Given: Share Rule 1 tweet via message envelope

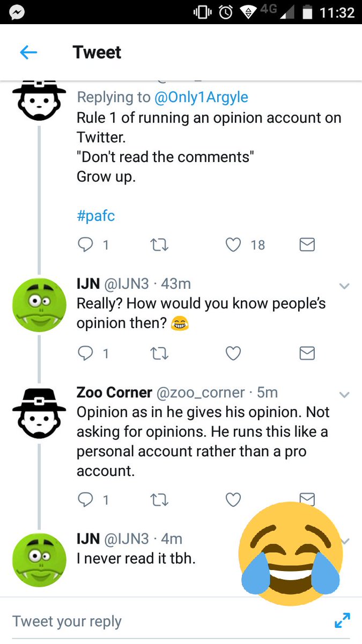Looking at the screenshot, I should (306, 245).
